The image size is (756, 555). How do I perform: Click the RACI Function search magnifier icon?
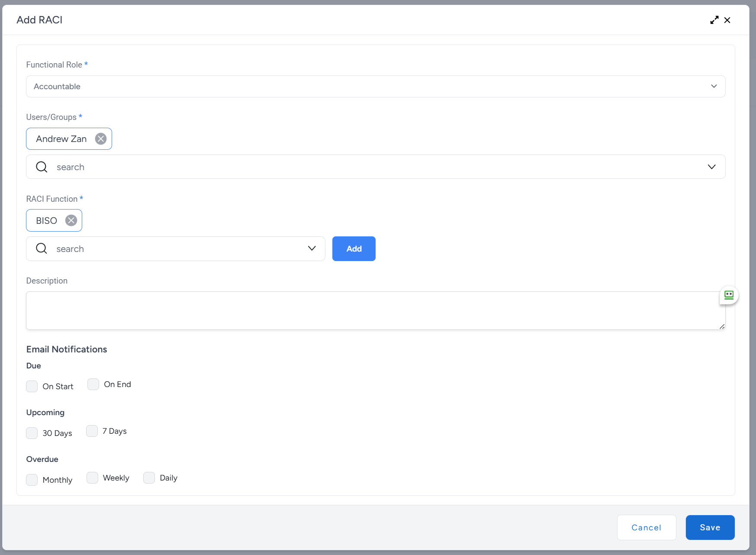click(42, 248)
